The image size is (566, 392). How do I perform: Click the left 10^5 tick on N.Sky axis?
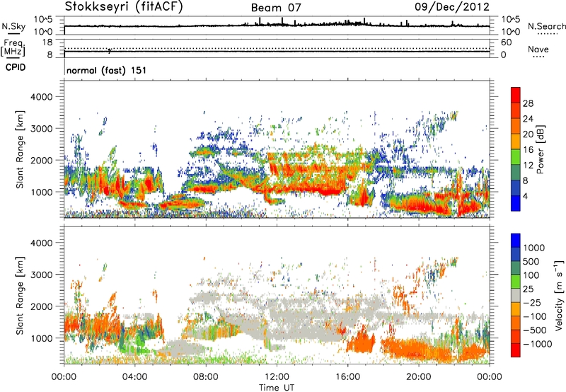(42, 19)
